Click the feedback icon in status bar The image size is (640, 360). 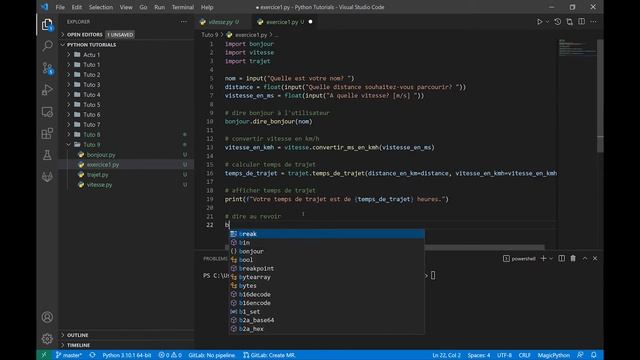580,355
